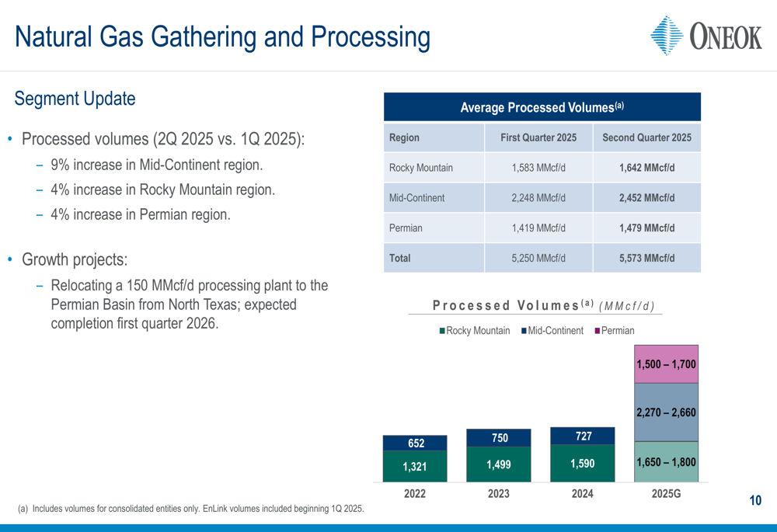Click the 2022 bar segment labeled 1,321
Viewport: 777px width, 532px height.
[415, 467]
